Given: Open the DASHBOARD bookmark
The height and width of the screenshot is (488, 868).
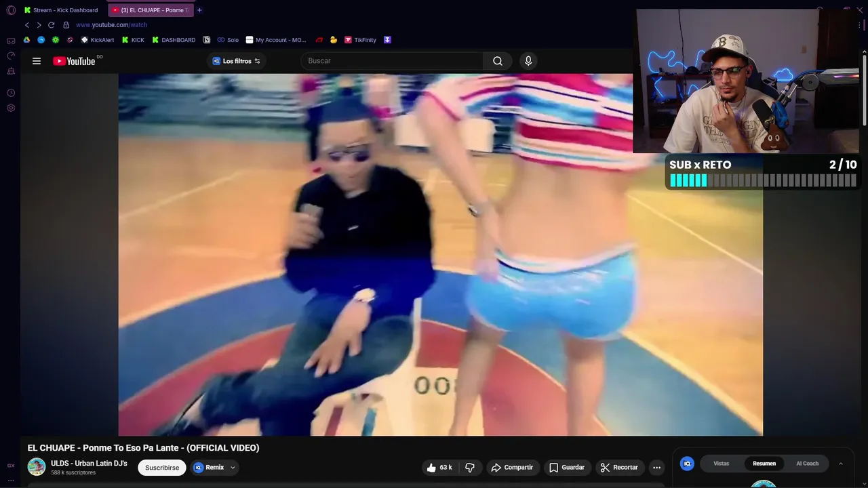Looking at the screenshot, I should (x=174, y=40).
